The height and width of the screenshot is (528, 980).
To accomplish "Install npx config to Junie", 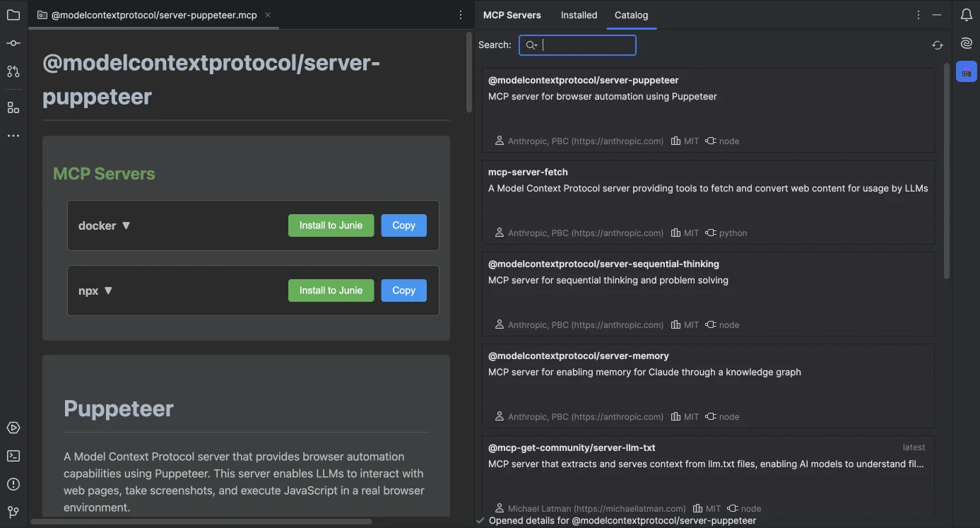I will coord(331,291).
